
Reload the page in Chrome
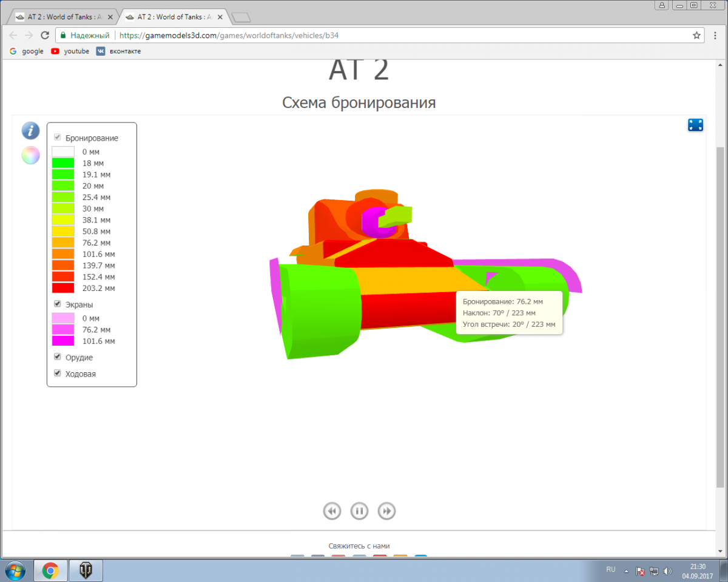[45, 35]
